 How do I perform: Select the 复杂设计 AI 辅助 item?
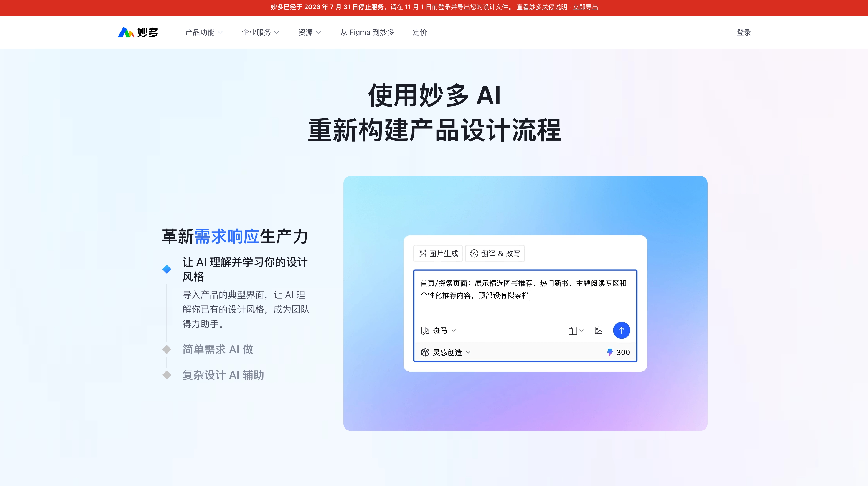[223, 375]
